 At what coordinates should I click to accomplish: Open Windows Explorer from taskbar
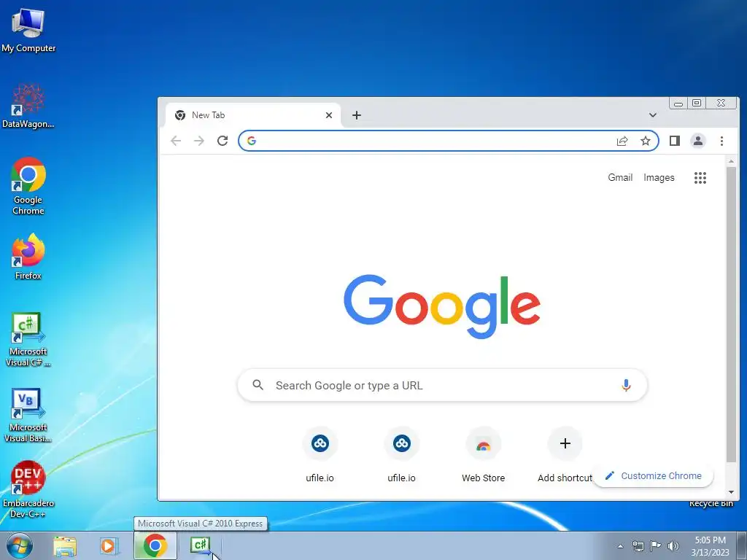point(65,546)
